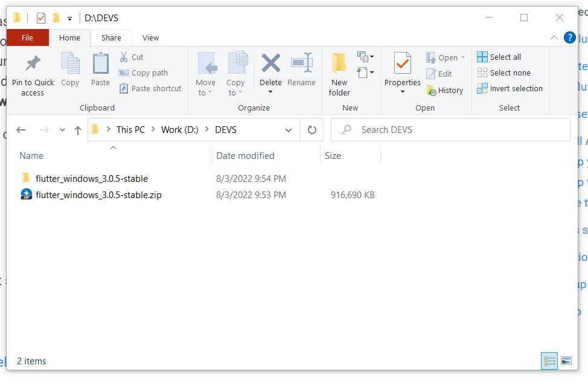The width and height of the screenshot is (588, 383).
Task: Go back with left arrow
Action: (x=21, y=130)
